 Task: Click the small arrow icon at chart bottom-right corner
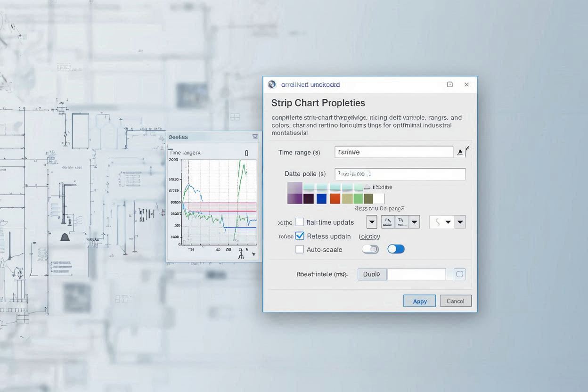(254, 254)
